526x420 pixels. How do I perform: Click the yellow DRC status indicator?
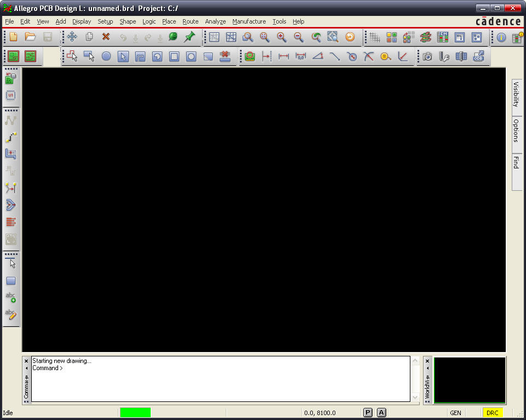pos(492,413)
